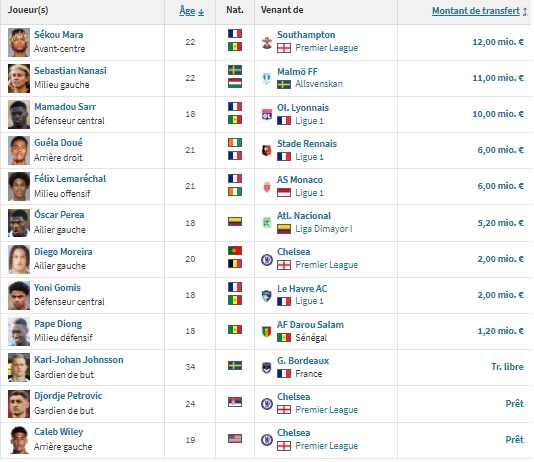Click the Malmö FF club crest
Image resolution: width=534 pixels, height=462 pixels.
point(267,79)
